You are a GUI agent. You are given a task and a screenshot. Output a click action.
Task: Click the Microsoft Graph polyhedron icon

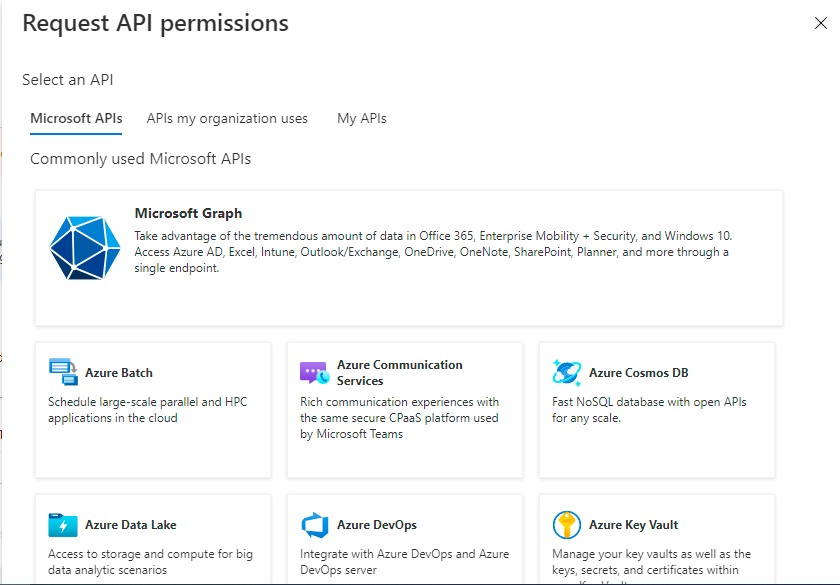click(x=85, y=248)
